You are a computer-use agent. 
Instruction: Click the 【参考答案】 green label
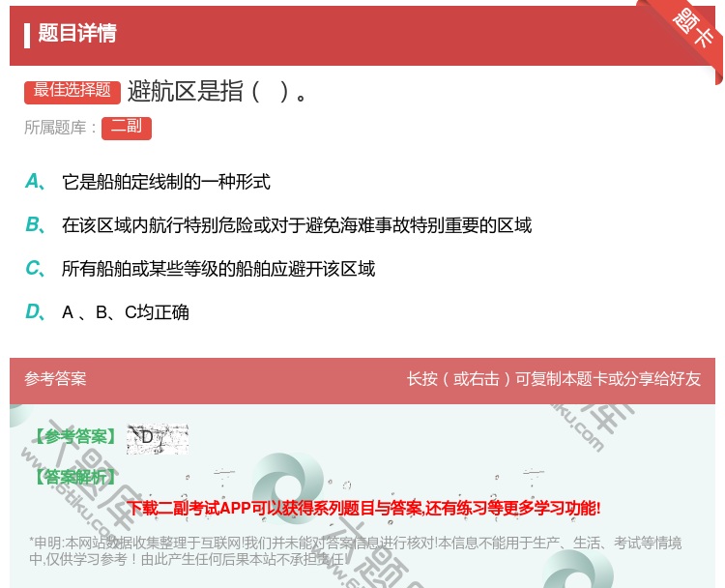[x=76, y=436]
